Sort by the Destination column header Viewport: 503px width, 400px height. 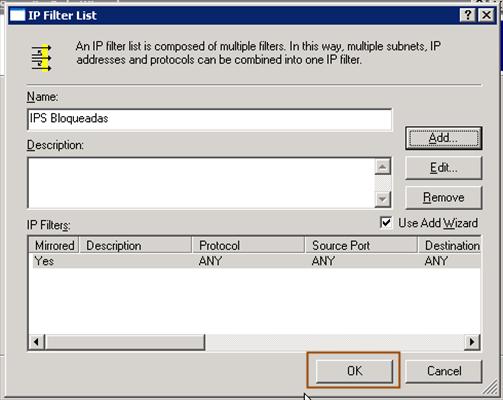click(x=449, y=245)
